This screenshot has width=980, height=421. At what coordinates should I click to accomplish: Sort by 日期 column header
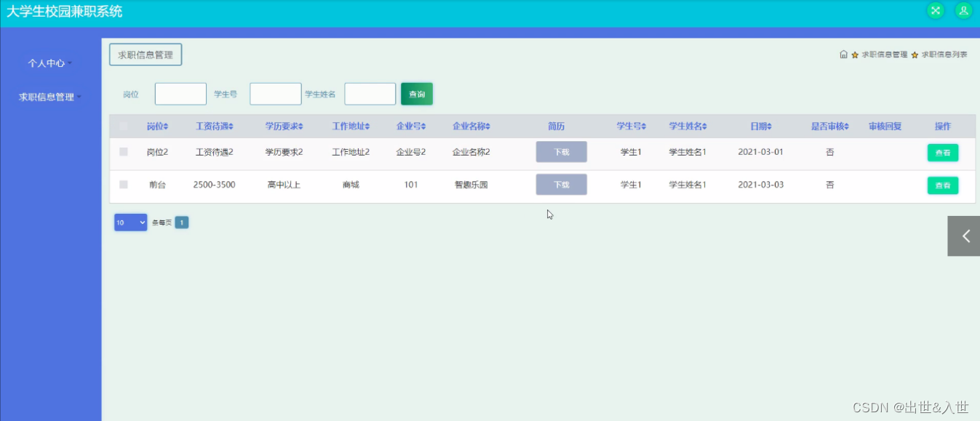760,127
